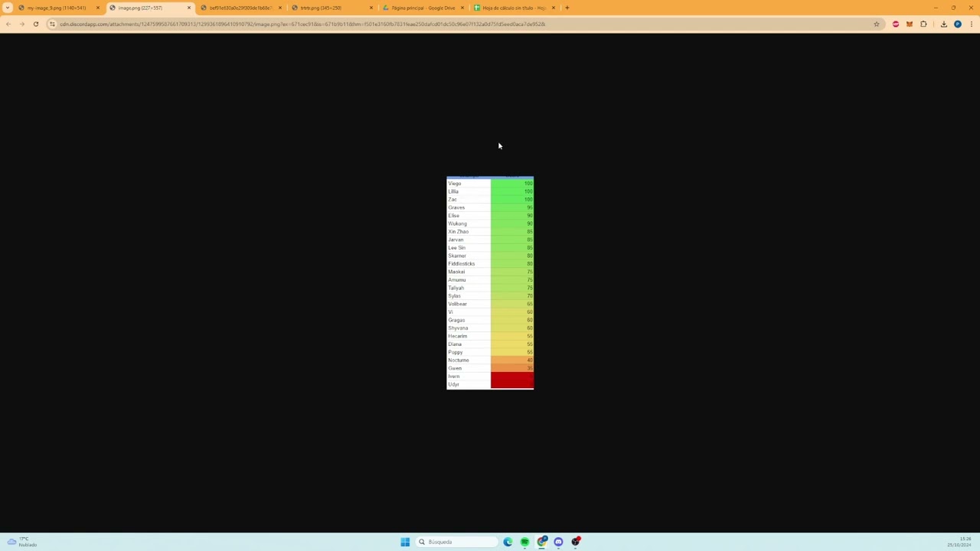Viewport: 980px width, 551px height.
Task: Click the orange score cell beside Nocturne
Action: 512,360
